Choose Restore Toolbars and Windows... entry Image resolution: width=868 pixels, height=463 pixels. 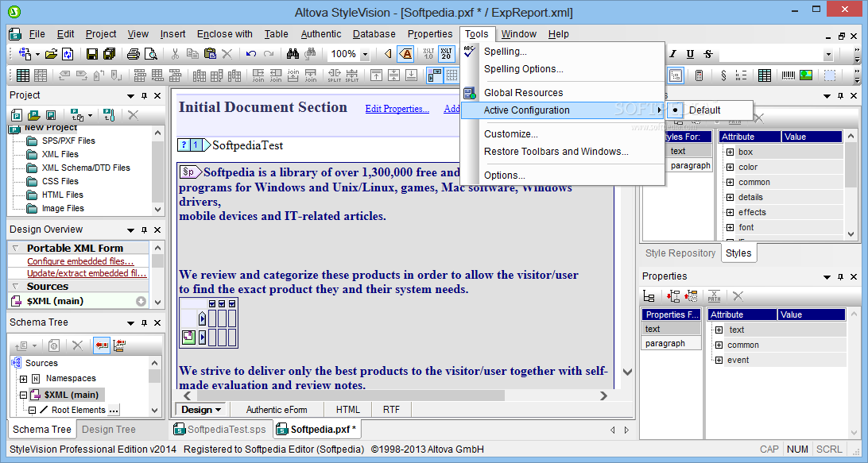tap(556, 152)
